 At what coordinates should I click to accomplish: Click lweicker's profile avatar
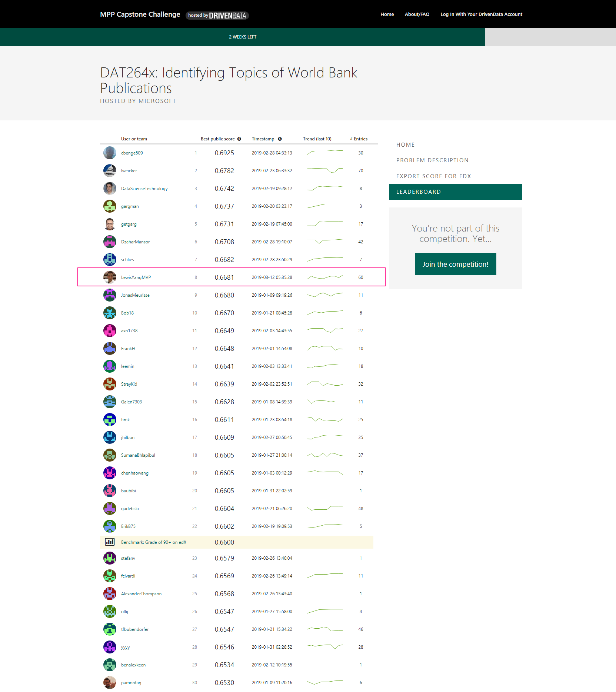(x=110, y=170)
